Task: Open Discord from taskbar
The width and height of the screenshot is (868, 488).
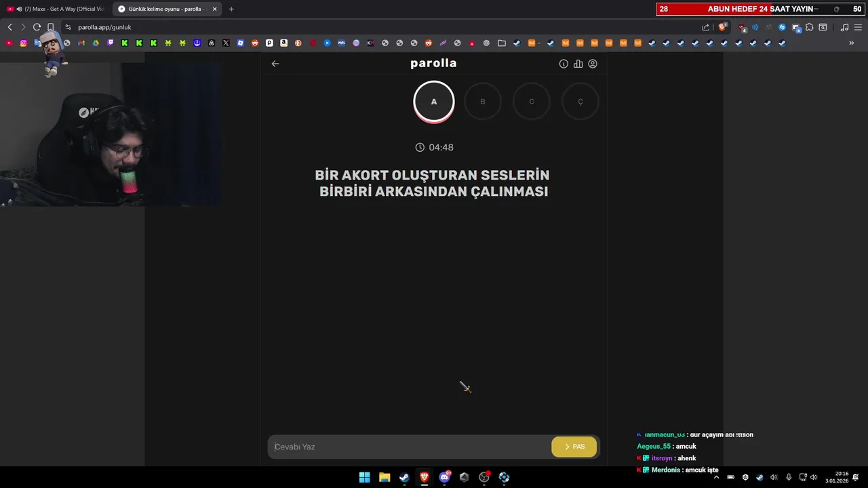Action: tap(444, 477)
